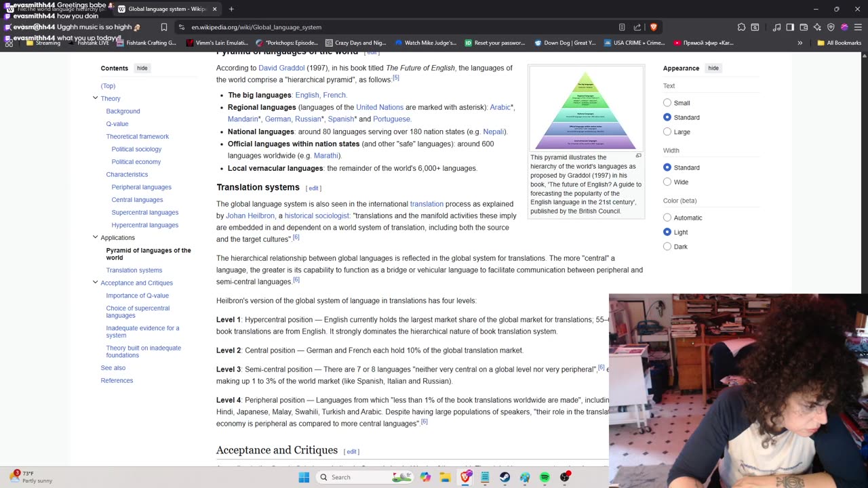868x488 pixels.
Task: Open the Brave browser taskbar icon
Action: [x=465, y=477]
